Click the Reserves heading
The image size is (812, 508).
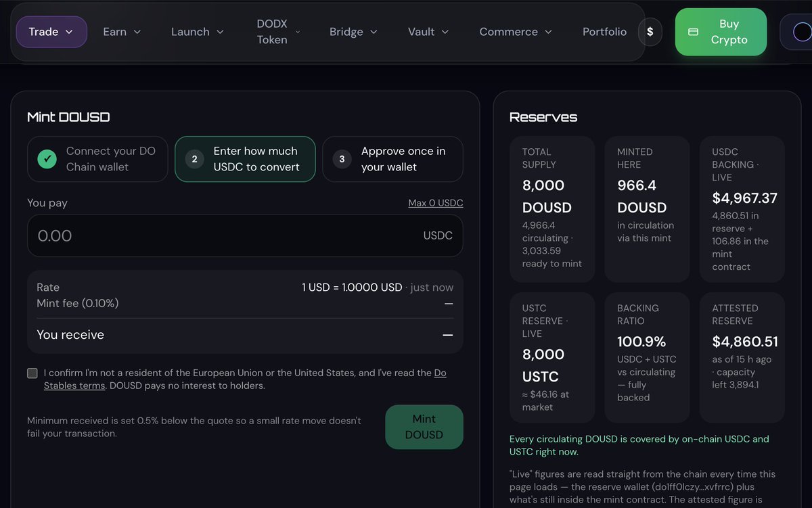click(543, 117)
